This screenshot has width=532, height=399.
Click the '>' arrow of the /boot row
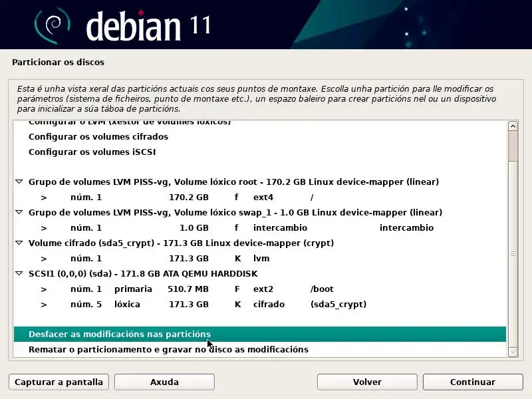click(44, 289)
